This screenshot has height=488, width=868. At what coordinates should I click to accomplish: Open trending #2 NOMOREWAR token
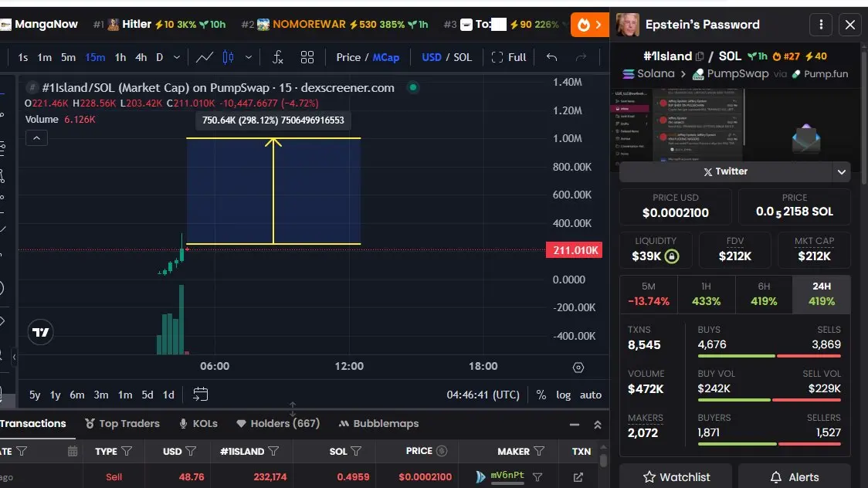(x=335, y=25)
